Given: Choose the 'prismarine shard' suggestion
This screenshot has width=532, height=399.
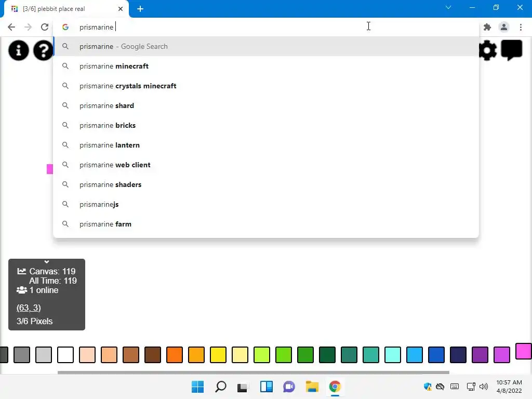Looking at the screenshot, I should (266, 105).
